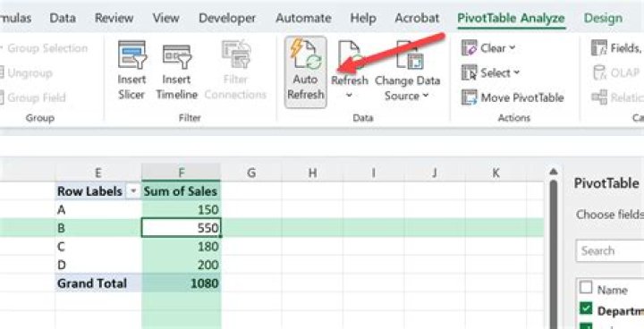Select cell containing 180

click(x=181, y=247)
